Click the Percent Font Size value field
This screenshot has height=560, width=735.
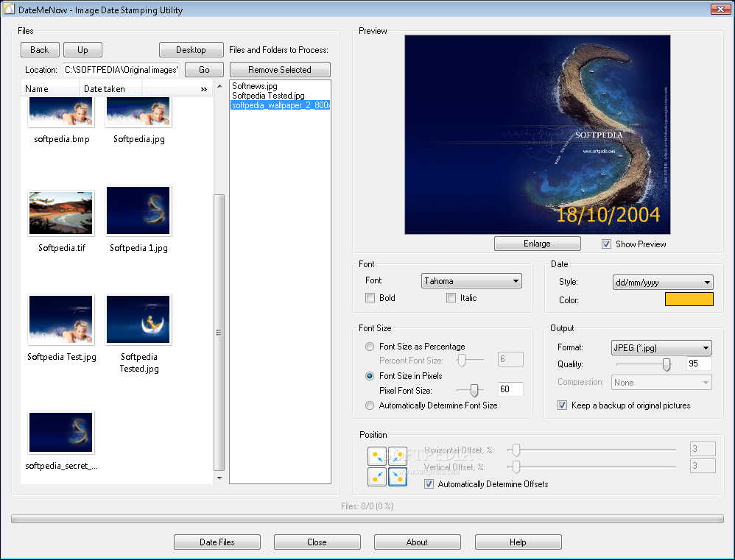point(510,359)
